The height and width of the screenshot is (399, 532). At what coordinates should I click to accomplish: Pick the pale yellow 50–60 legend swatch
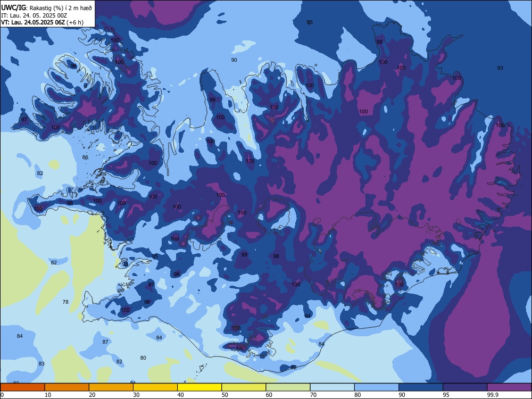[x=244, y=387]
